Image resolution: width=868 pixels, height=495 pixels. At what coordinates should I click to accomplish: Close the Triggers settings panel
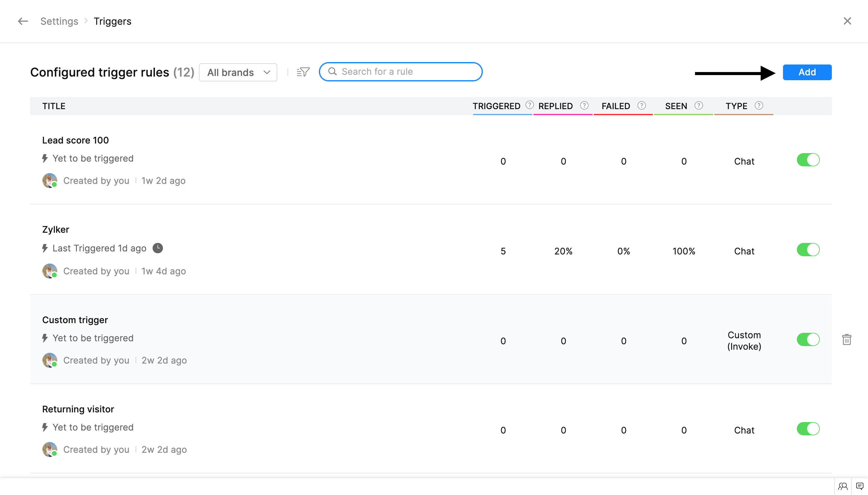[847, 21]
